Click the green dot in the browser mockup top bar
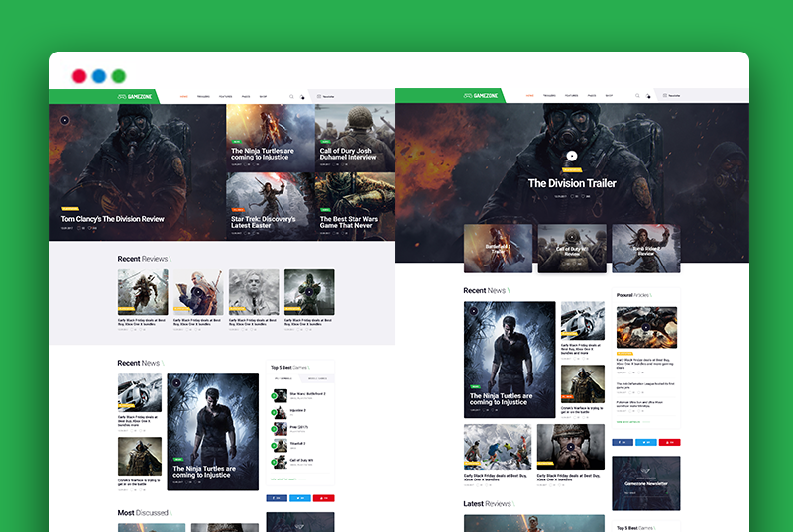 (119, 76)
